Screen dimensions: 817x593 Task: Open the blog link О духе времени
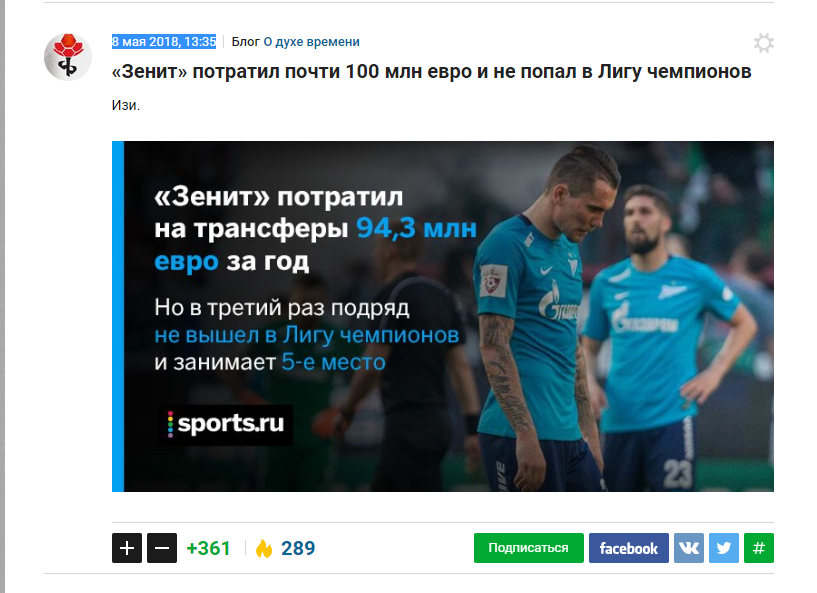pyautogui.click(x=312, y=42)
